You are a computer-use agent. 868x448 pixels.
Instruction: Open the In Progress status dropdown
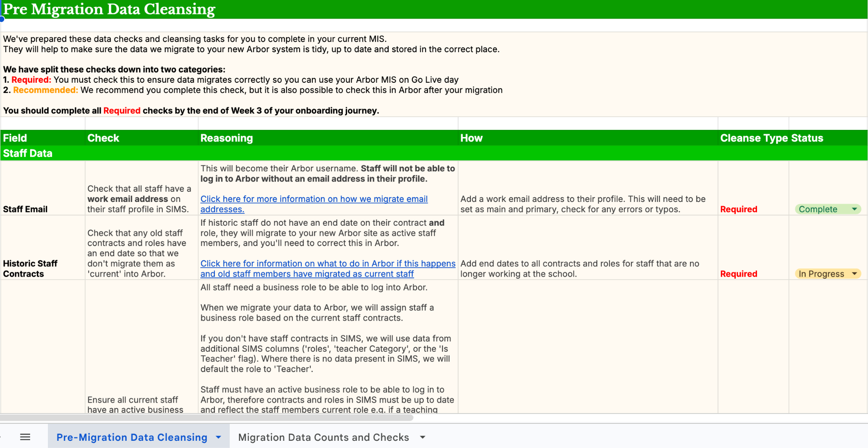tap(854, 274)
